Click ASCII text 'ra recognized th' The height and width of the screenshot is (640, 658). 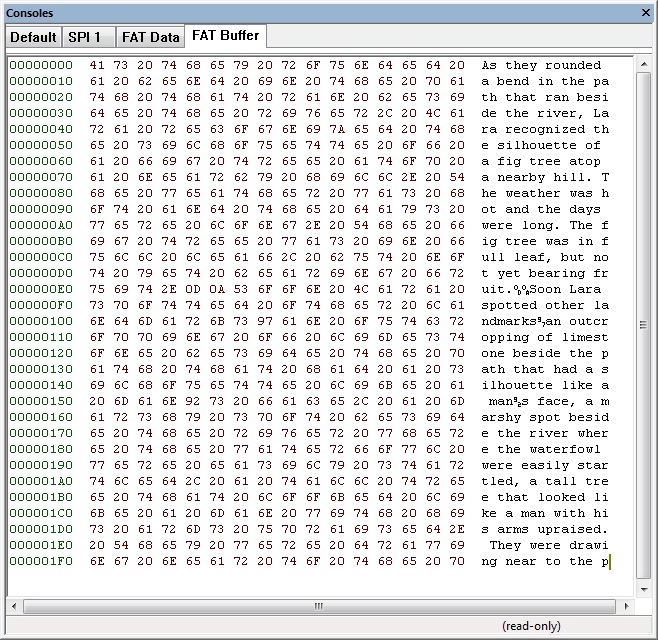click(x=545, y=129)
